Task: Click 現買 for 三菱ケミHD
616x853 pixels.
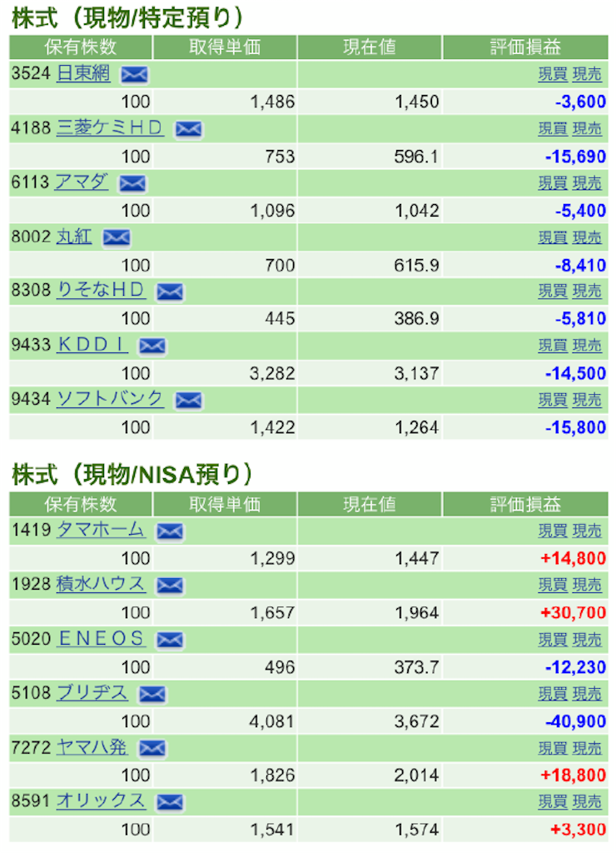Action: 553,129
